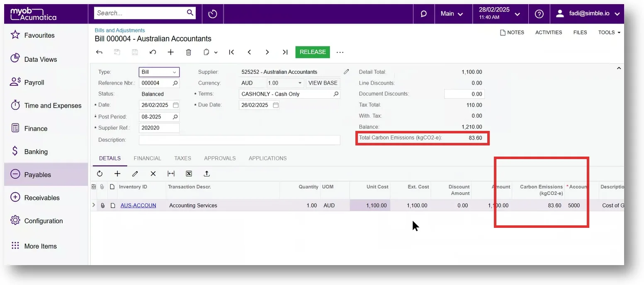This screenshot has height=285, width=644.
Task: Open the Date field calendar picker
Action: (x=175, y=105)
